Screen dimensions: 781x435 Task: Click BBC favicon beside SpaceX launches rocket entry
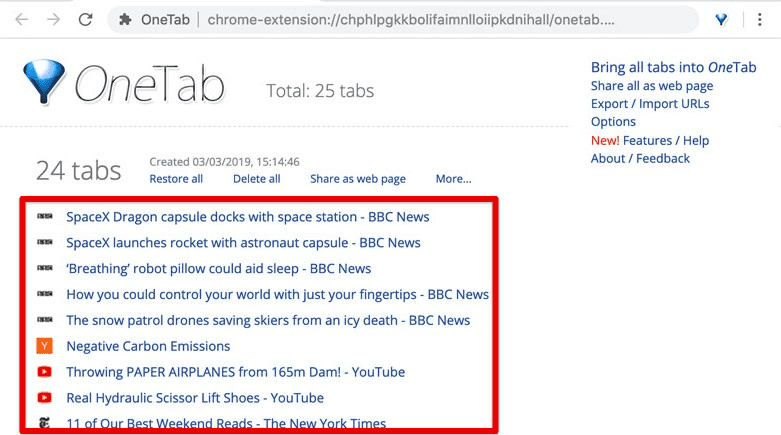point(44,242)
